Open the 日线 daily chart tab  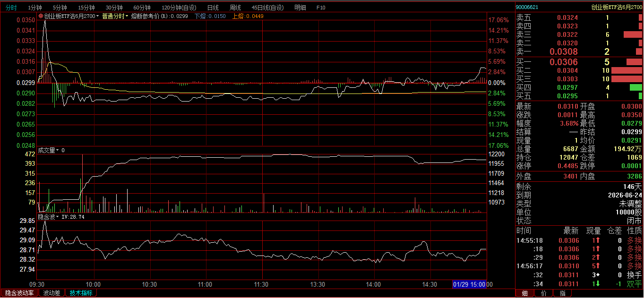click(213, 8)
